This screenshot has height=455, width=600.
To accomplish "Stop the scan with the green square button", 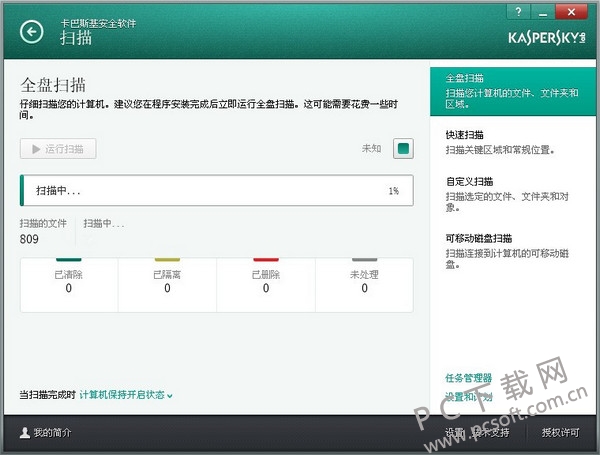I will click(403, 148).
